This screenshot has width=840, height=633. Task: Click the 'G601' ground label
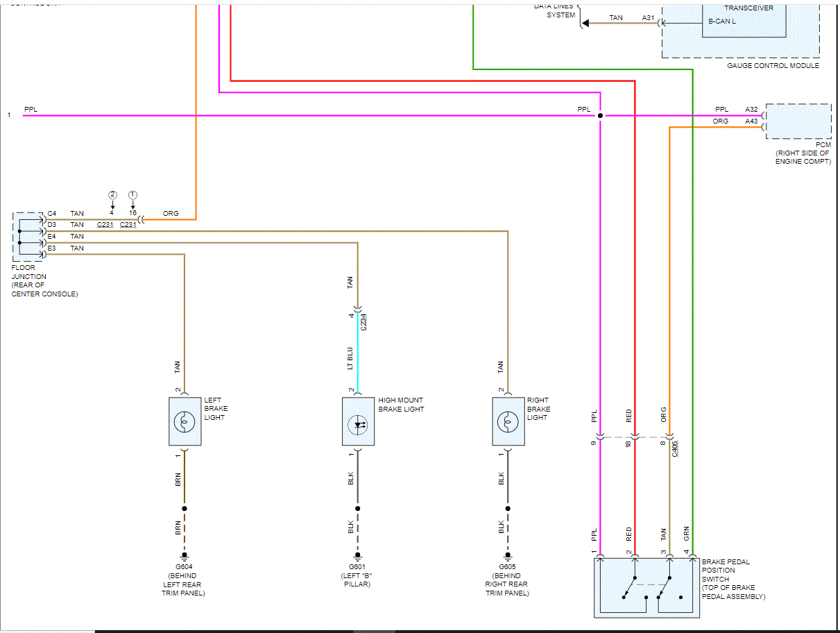click(x=359, y=566)
